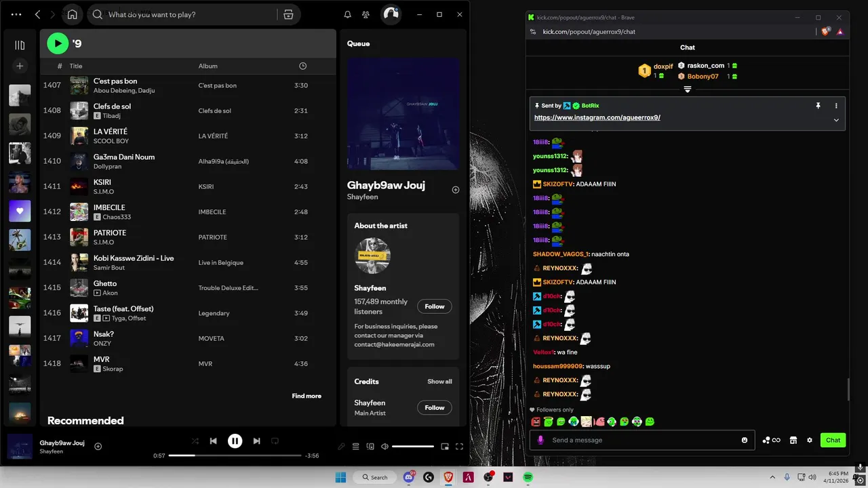Image resolution: width=868 pixels, height=488 pixels.
Task: Expand Your Library sidebar icon
Action: coord(20,45)
